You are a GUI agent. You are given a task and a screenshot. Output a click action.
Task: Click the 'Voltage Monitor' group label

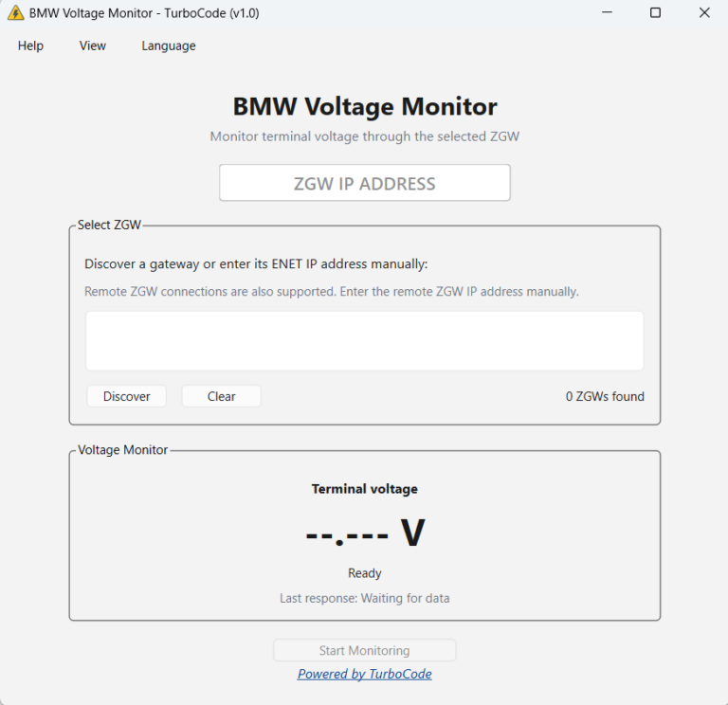point(122,450)
